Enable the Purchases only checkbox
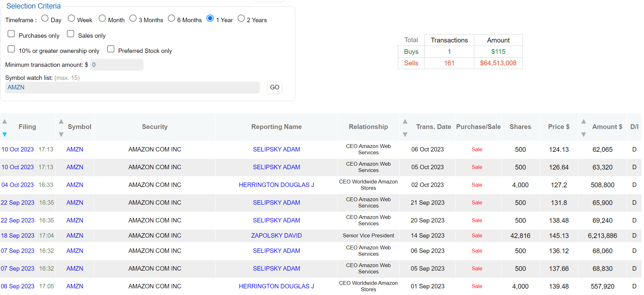This screenshot has width=644, height=295. 11,34
